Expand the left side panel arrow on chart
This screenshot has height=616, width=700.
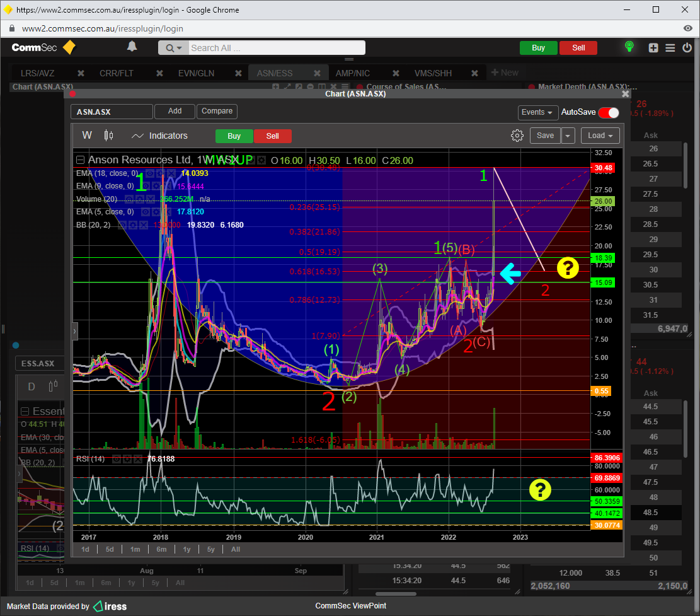pyautogui.click(x=75, y=331)
